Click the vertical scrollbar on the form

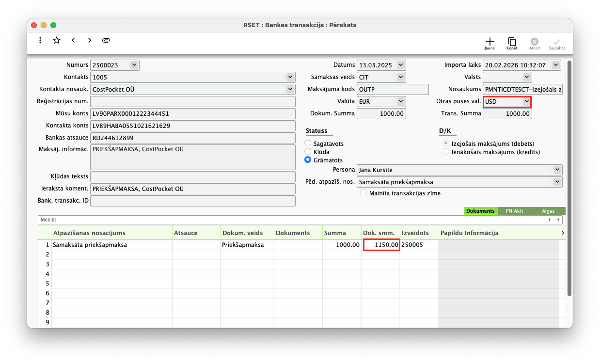[569, 179]
